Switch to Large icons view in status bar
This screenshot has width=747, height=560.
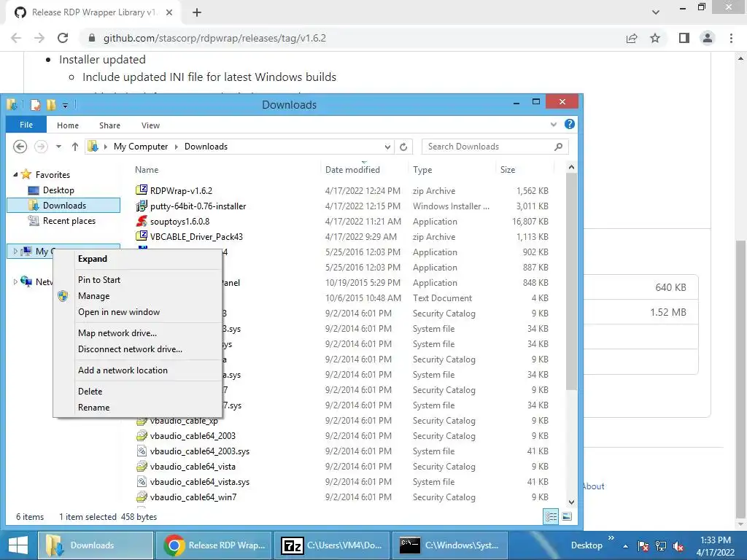click(x=567, y=517)
